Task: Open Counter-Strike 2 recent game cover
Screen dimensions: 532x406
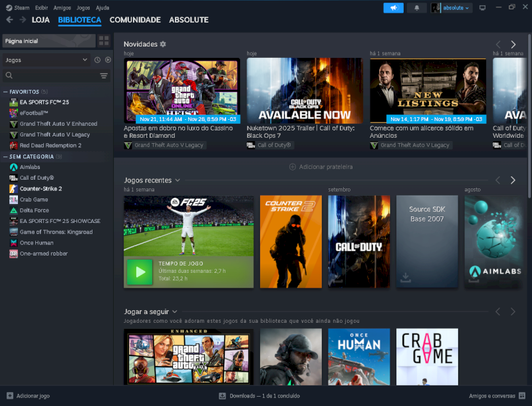Action: tap(291, 242)
